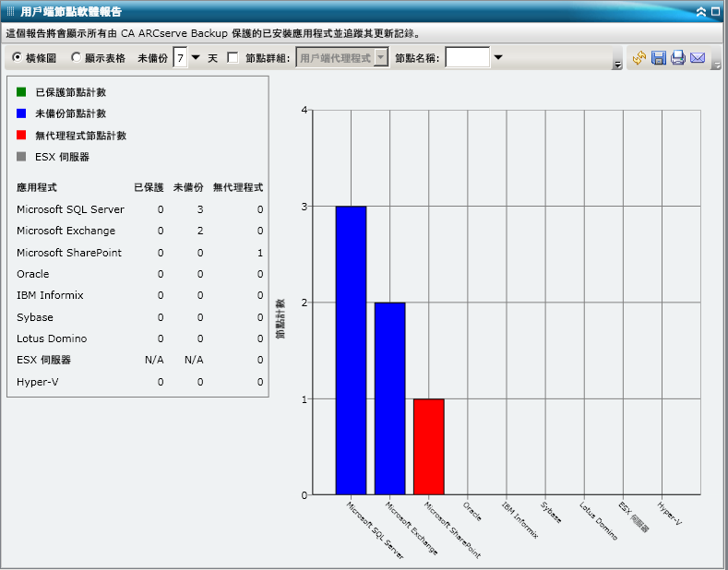Click the gray ESX 伺服器 legend swatch
Image resolution: width=728 pixels, height=570 pixels.
pos(21,157)
